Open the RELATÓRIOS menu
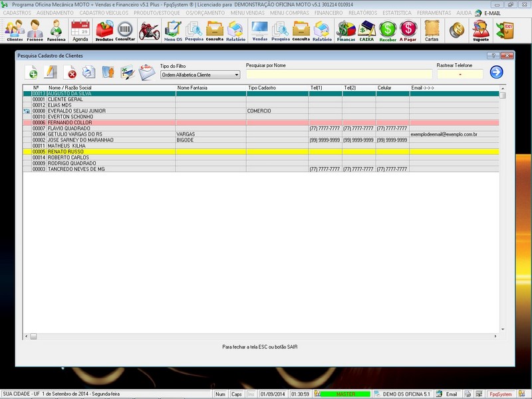The height and width of the screenshot is (399, 532). [362, 13]
